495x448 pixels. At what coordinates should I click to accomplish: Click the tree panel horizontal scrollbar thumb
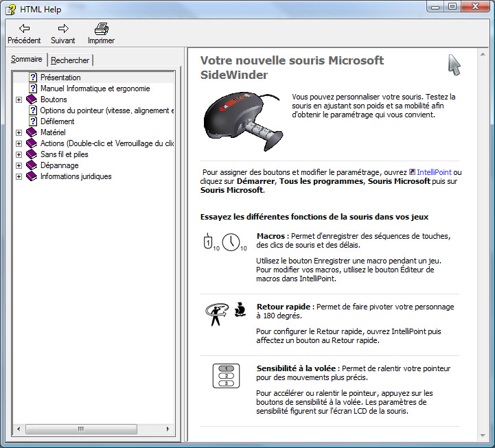(81, 429)
